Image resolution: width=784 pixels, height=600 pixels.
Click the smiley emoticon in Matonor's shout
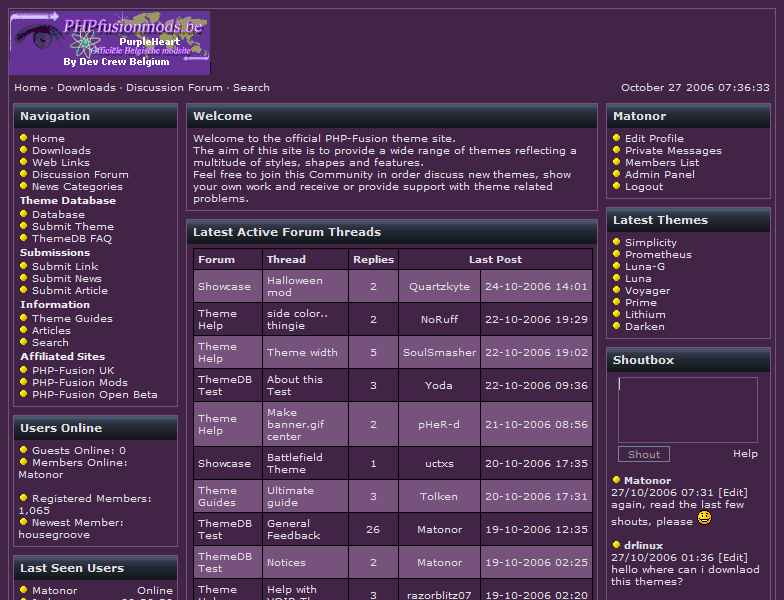pyautogui.click(x=704, y=518)
